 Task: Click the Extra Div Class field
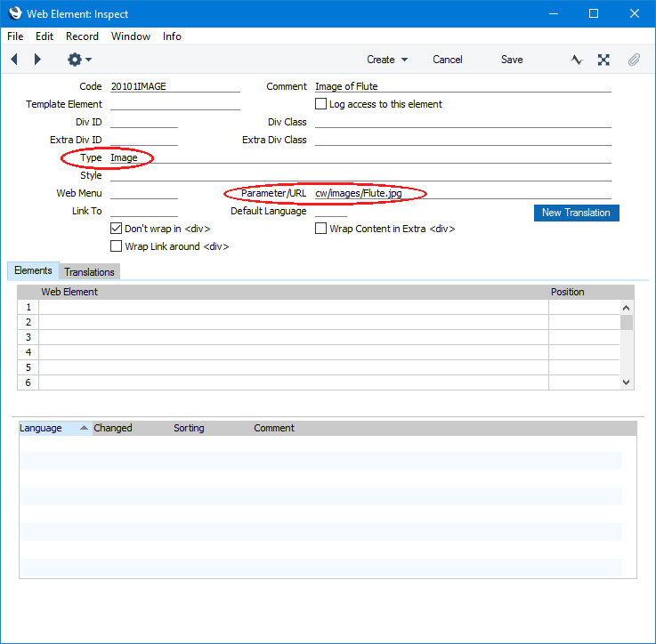(x=463, y=140)
